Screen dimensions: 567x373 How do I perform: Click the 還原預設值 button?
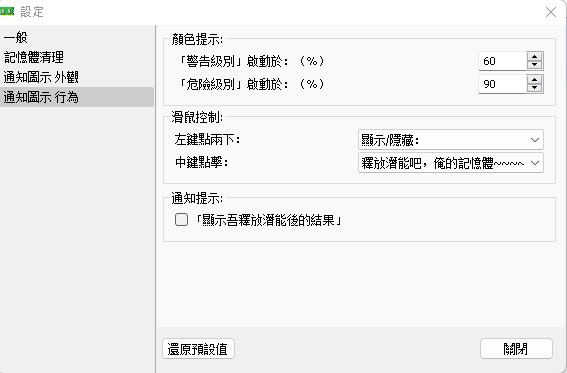point(198,349)
